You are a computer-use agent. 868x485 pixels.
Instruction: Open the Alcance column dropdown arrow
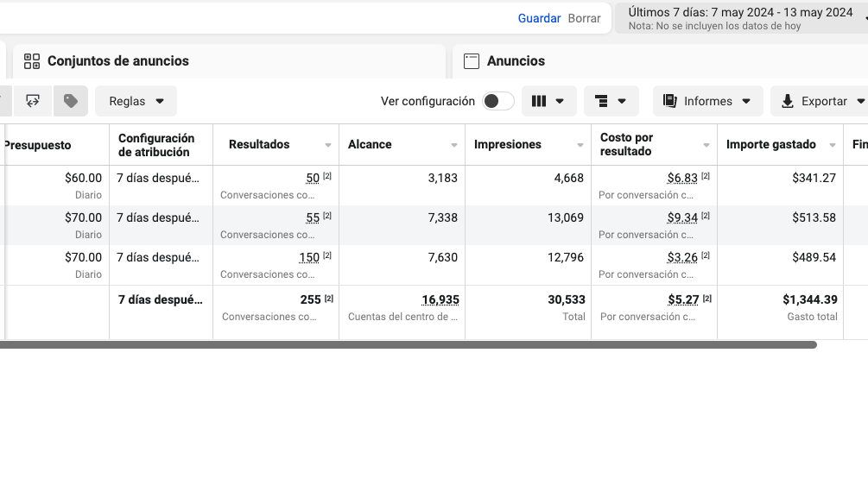pos(454,145)
